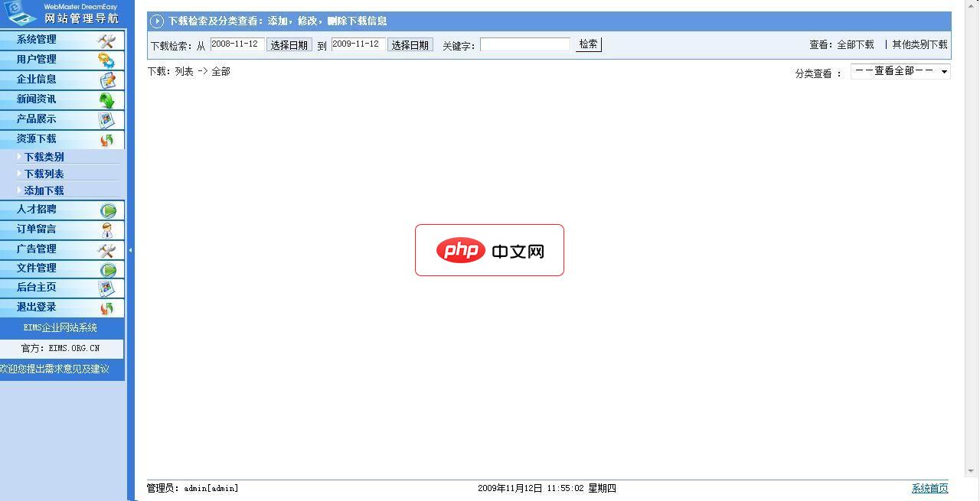Click the 新闻资讯 green arrow icon
980x501 pixels.
pyautogui.click(x=106, y=99)
